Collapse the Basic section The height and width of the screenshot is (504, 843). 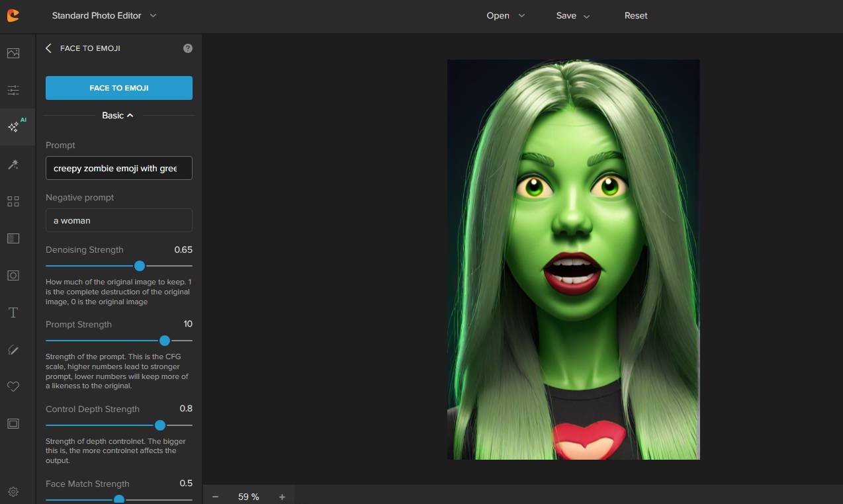118,116
